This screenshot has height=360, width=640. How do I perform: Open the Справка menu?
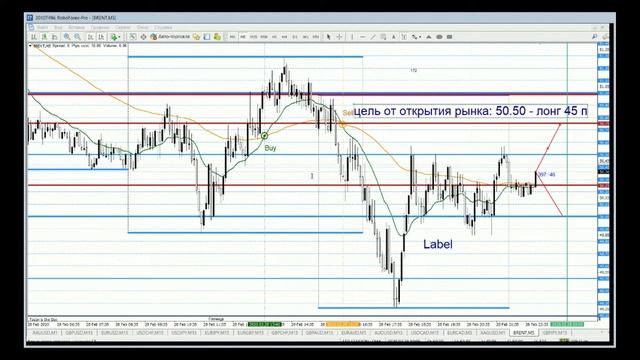(163, 27)
